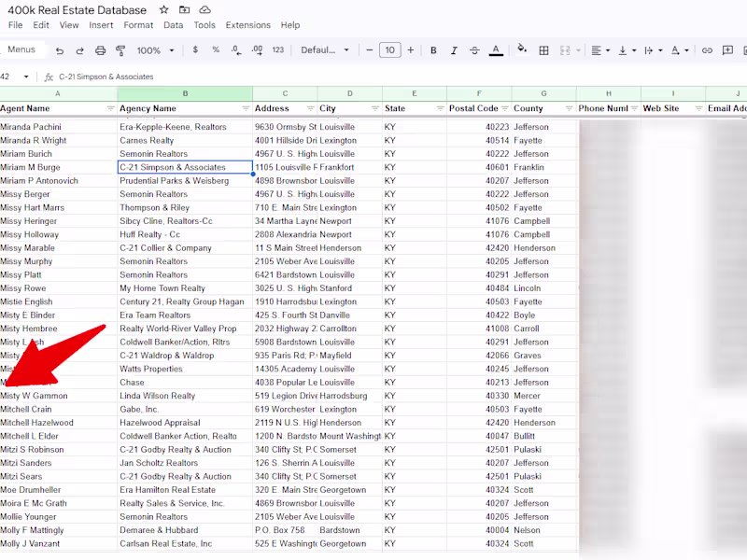Screen dimensions: 747x560
Task: Apply currency format with the dollar sign icon
Action: (195, 50)
